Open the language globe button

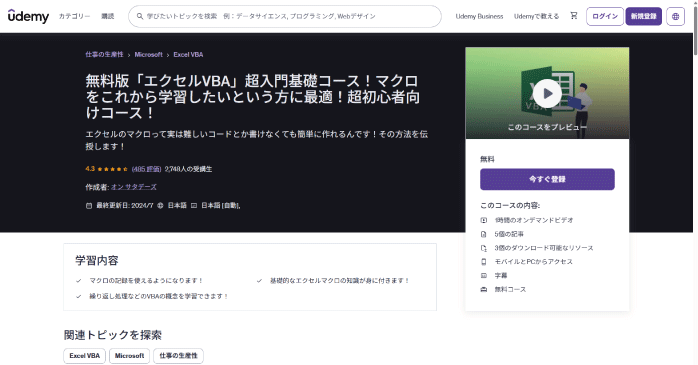coord(675,16)
